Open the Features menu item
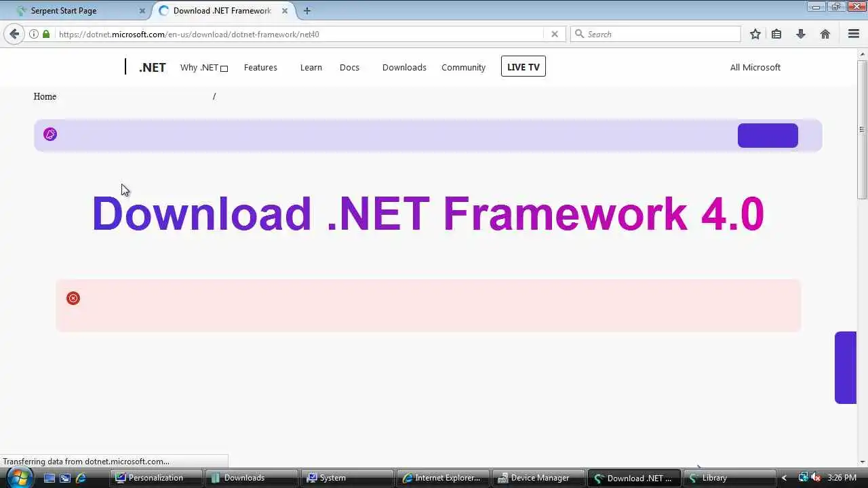The image size is (868, 488). pos(260,67)
